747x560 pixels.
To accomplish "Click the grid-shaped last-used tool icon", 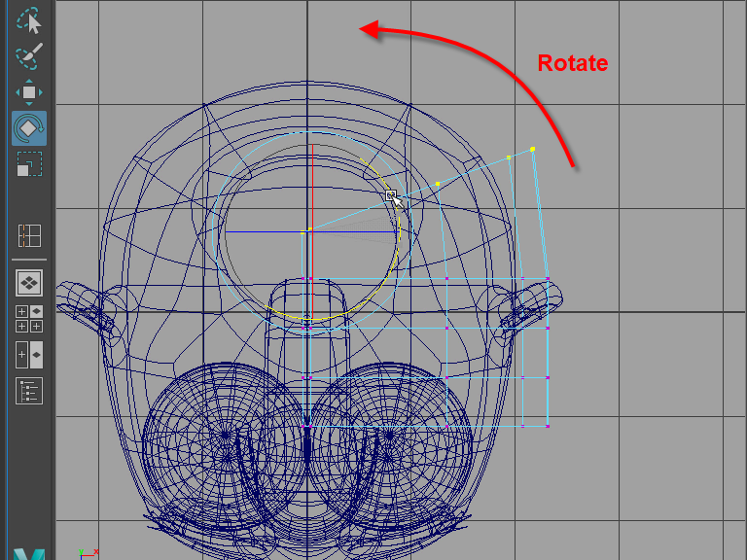I will coord(28,235).
